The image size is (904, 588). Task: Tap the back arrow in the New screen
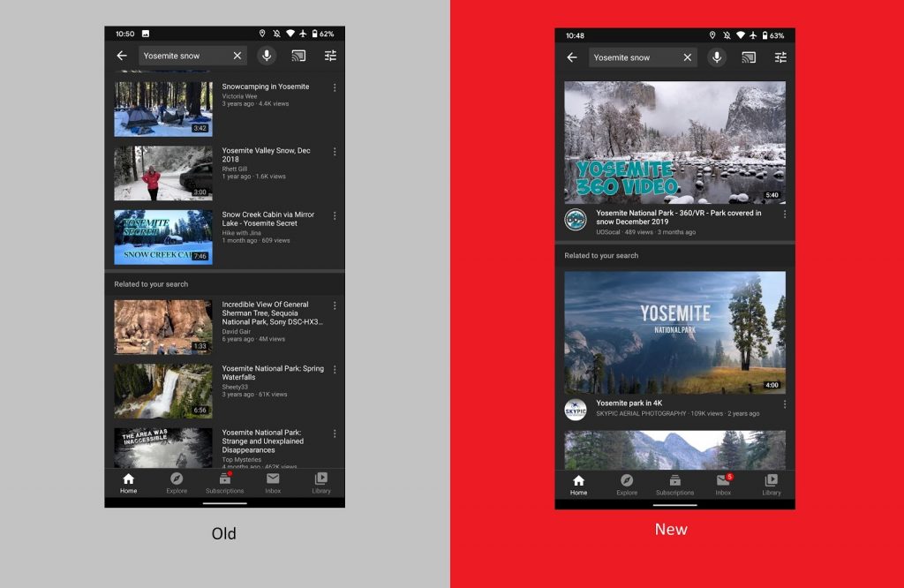(x=572, y=57)
